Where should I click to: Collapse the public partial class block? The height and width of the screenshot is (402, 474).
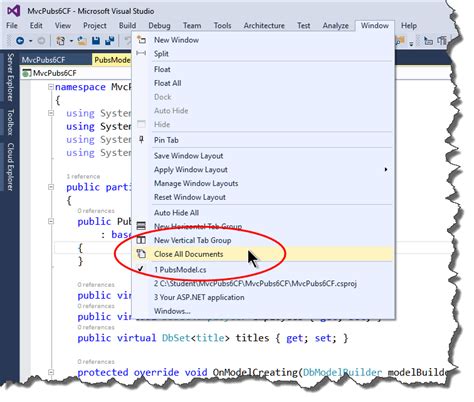pyautogui.click(x=51, y=187)
